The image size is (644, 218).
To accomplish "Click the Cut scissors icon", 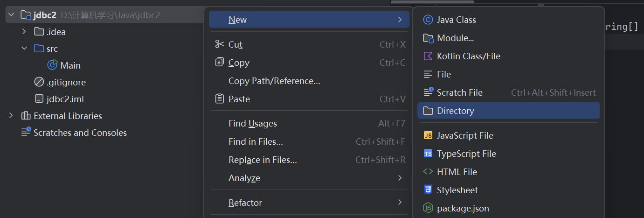I will coord(219,44).
